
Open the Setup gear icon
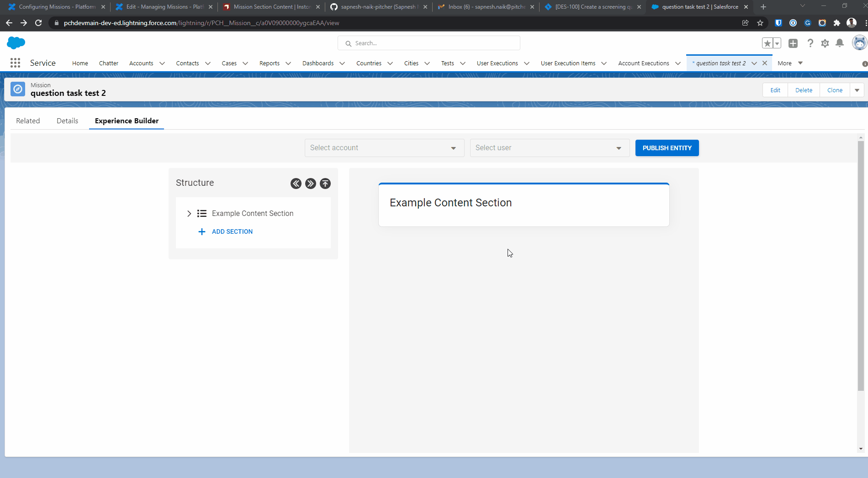tap(825, 43)
